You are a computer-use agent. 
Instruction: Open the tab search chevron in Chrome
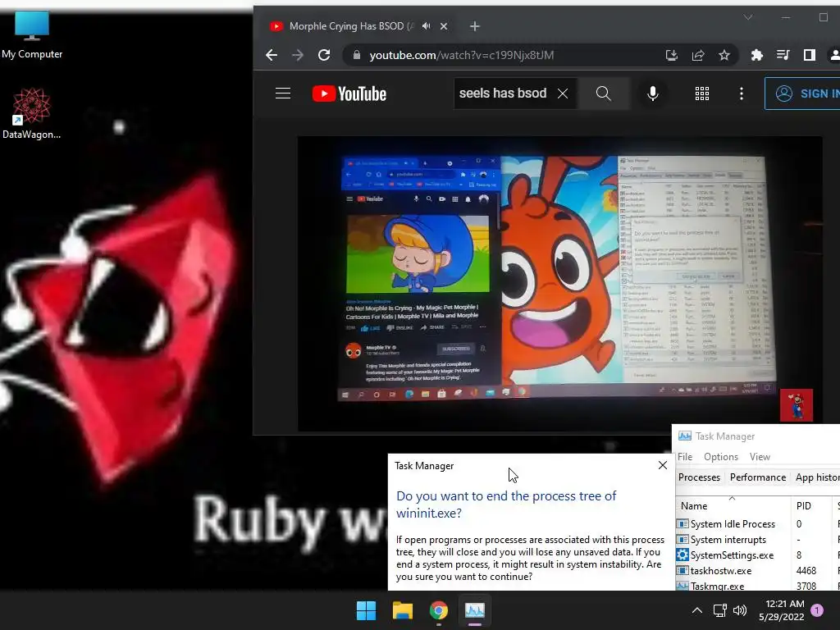pos(748,17)
